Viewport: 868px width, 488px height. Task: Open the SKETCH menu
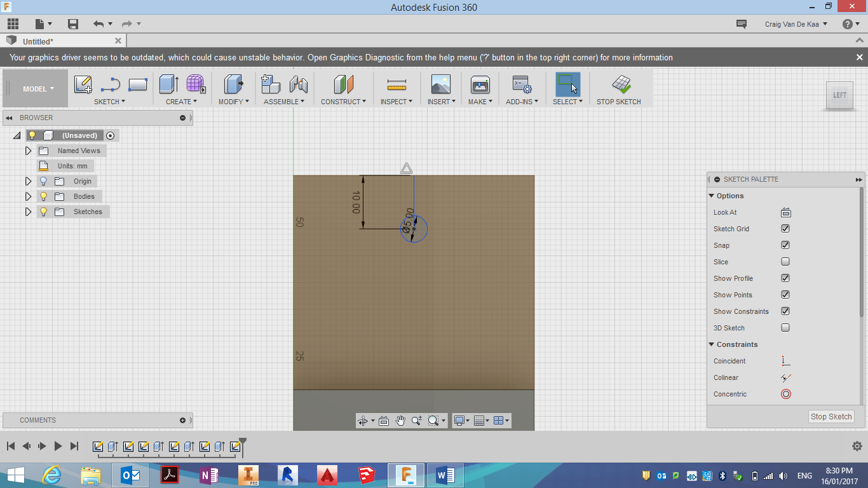click(109, 102)
